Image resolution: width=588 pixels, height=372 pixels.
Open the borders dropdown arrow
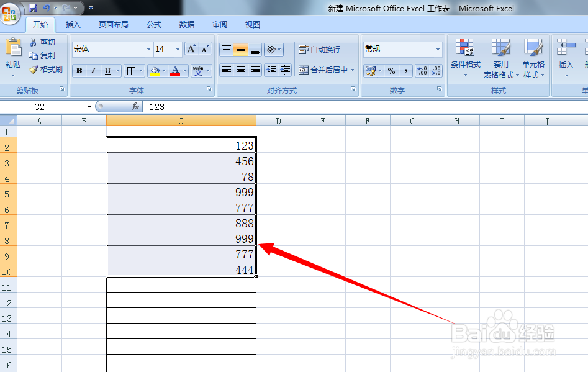tap(141, 71)
